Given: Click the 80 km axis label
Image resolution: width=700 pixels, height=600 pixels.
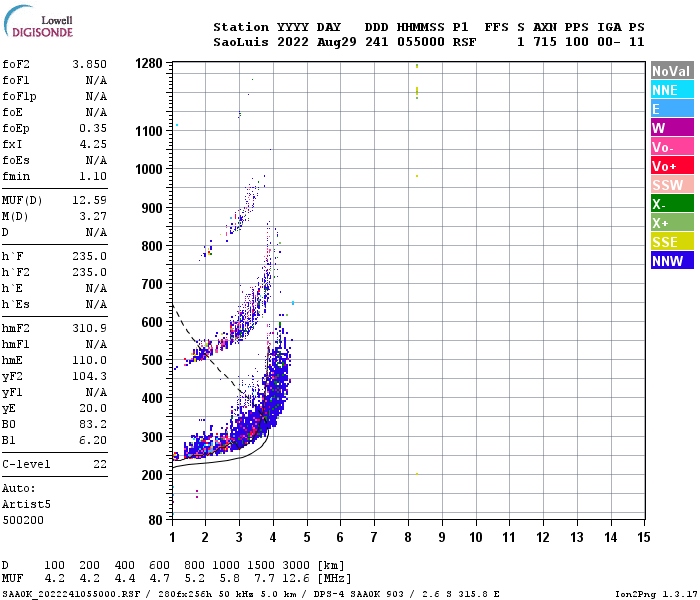Looking at the screenshot, I should tap(155, 520).
